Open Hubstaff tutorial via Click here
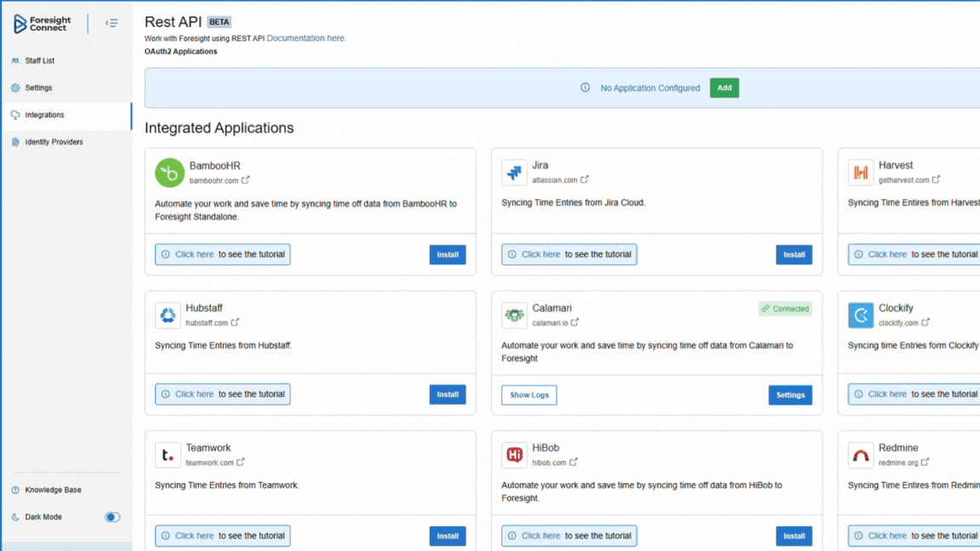This screenshot has height=551, width=980. [194, 395]
